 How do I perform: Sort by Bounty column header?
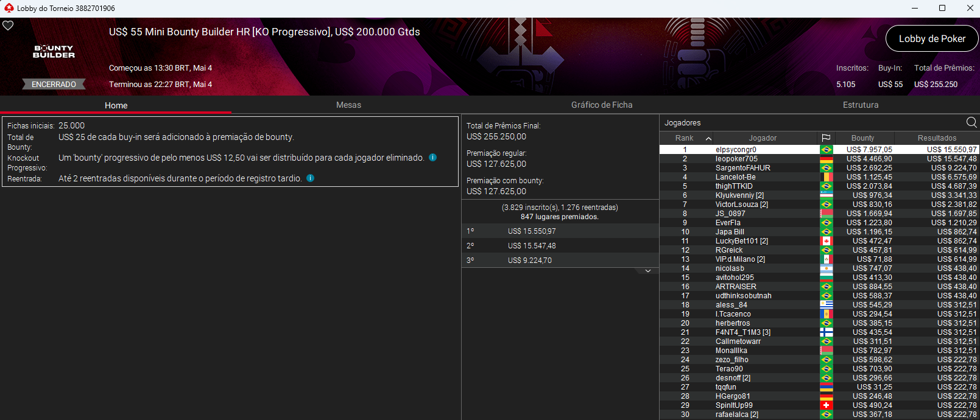point(862,138)
